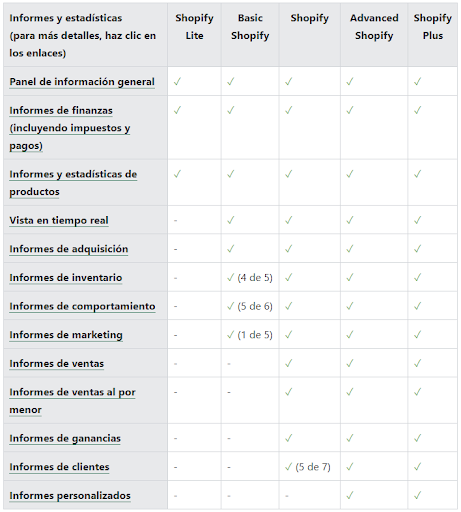Click the (1 de 5) marketing checkmark
Viewport: 461px width, 512px height.
[x=231, y=335]
